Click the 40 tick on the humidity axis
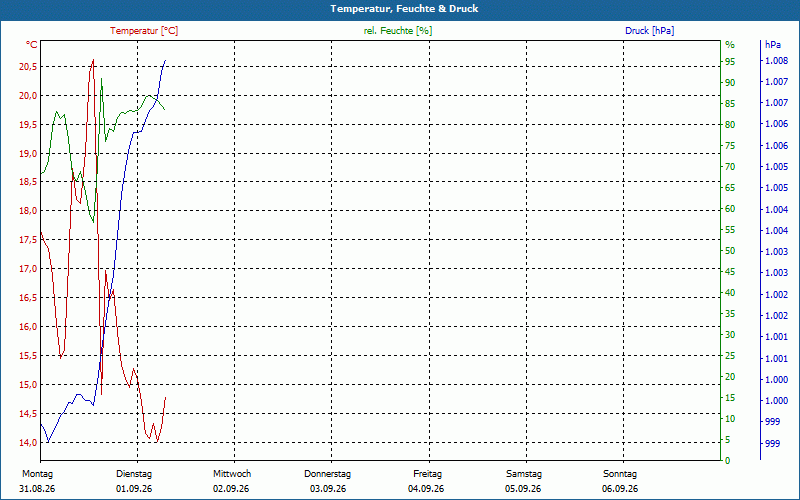800x500 pixels. click(730, 293)
